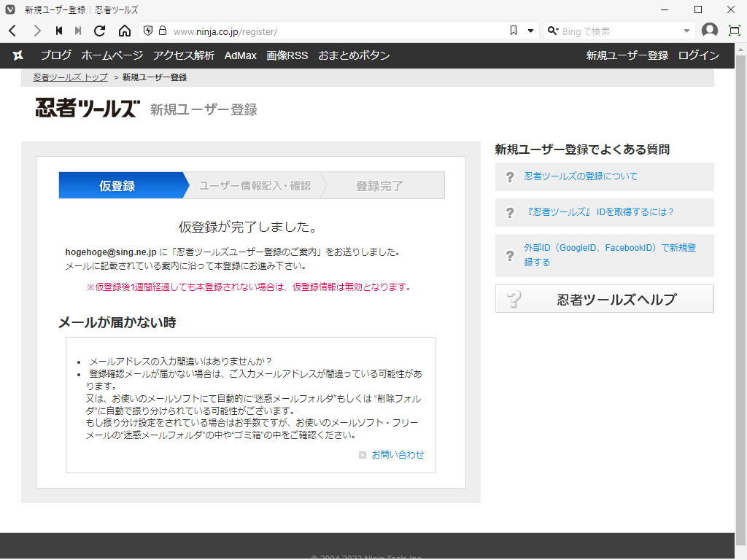Click the Fast forward icon
The image size is (747, 560).
pyautogui.click(x=78, y=31)
